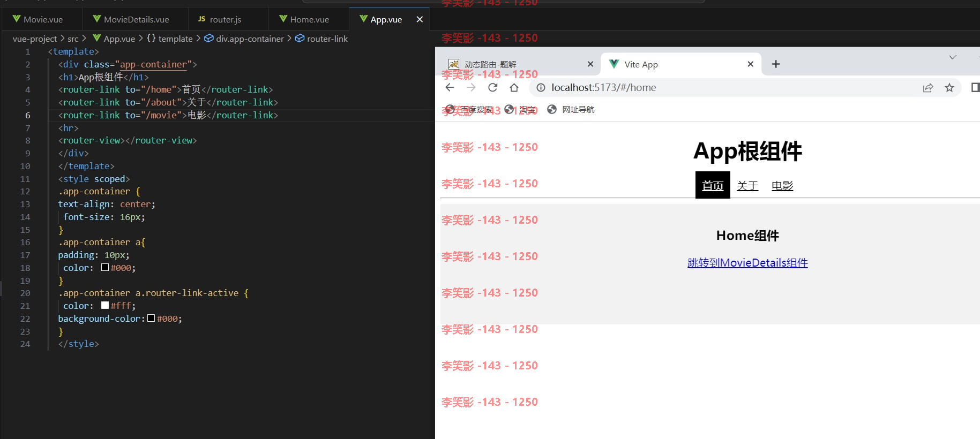Go forward in the browser
Image resolution: width=980 pixels, height=439 pixels.
[x=471, y=87]
